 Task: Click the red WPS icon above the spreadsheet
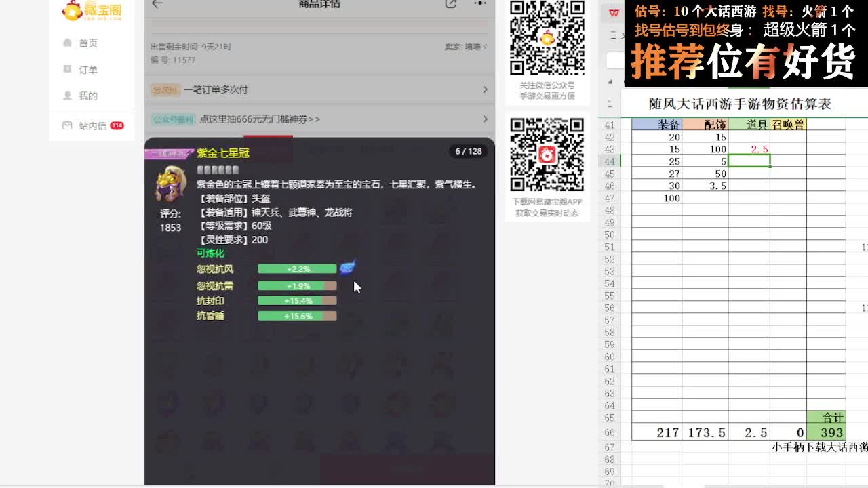click(612, 12)
